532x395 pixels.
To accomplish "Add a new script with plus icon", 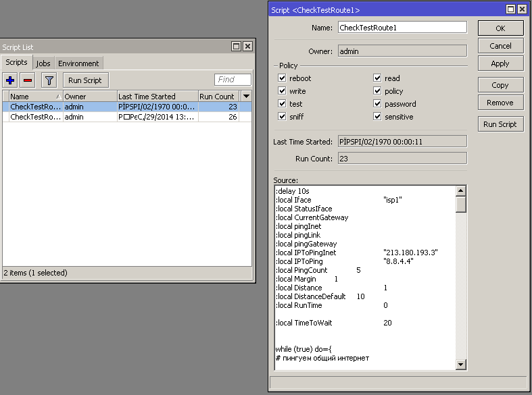I will (x=10, y=80).
